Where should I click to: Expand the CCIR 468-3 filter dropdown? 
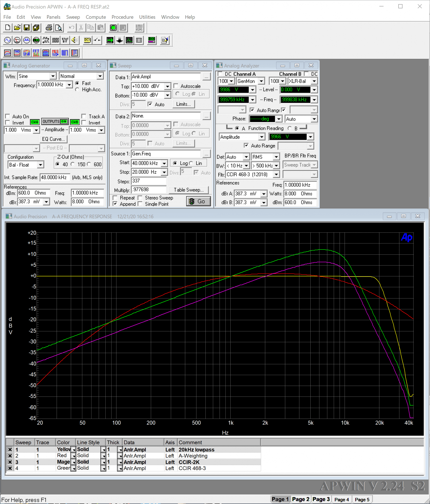click(x=276, y=174)
